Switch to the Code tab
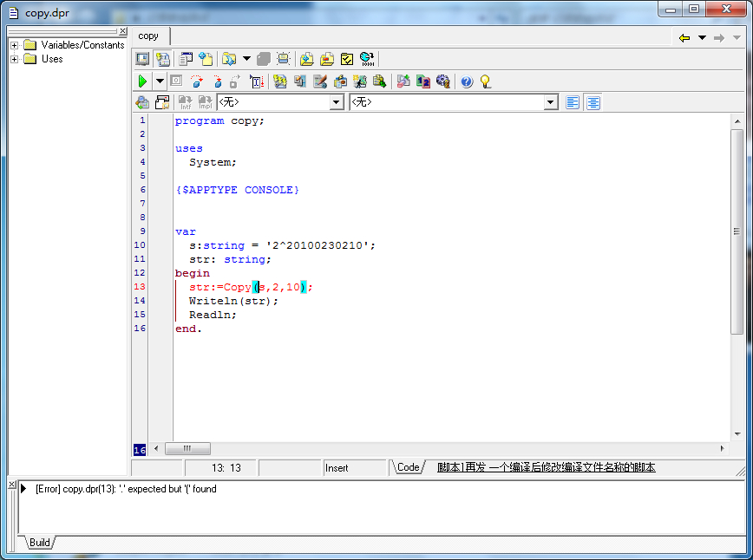753x560 pixels. tap(407, 467)
